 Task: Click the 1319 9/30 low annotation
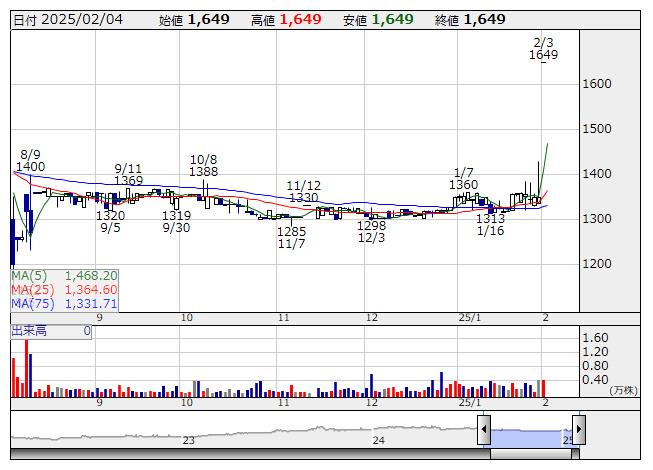[176, 221]
